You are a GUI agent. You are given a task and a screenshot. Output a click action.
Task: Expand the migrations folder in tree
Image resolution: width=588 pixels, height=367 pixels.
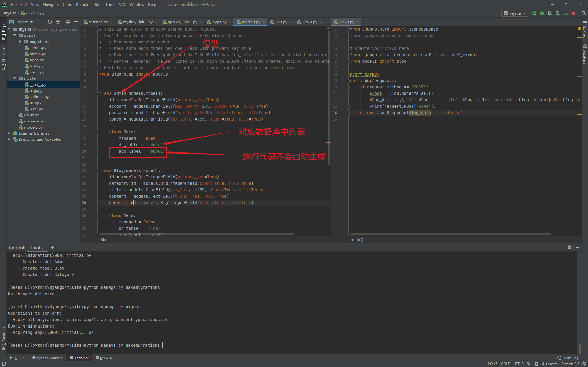[20, 41]
